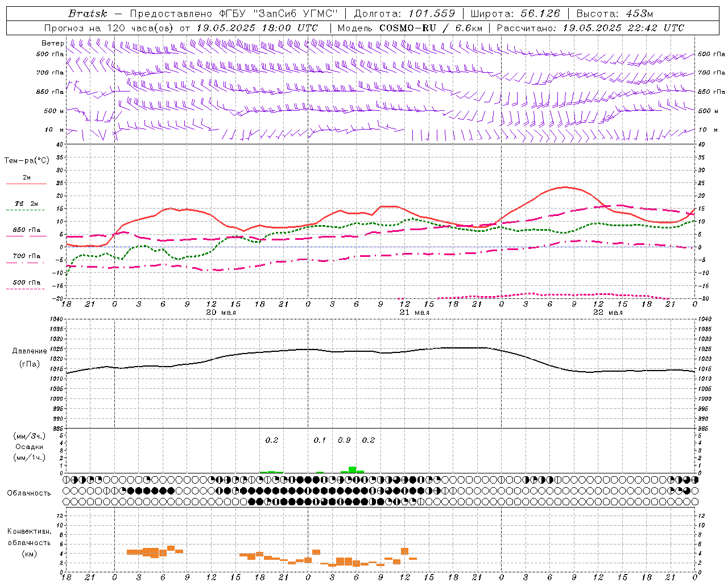Click the "0.9" precipitation amount value

point(344,440)
